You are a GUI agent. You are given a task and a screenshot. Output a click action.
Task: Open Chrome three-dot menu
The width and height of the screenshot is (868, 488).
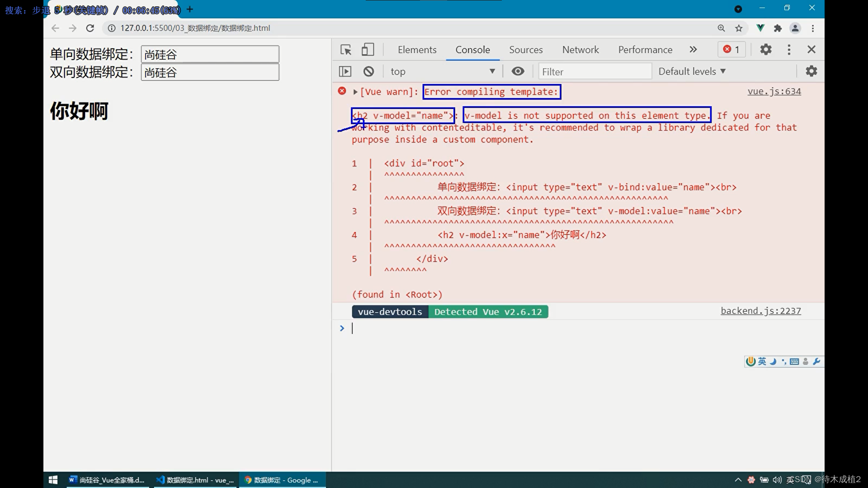[813, 28]
